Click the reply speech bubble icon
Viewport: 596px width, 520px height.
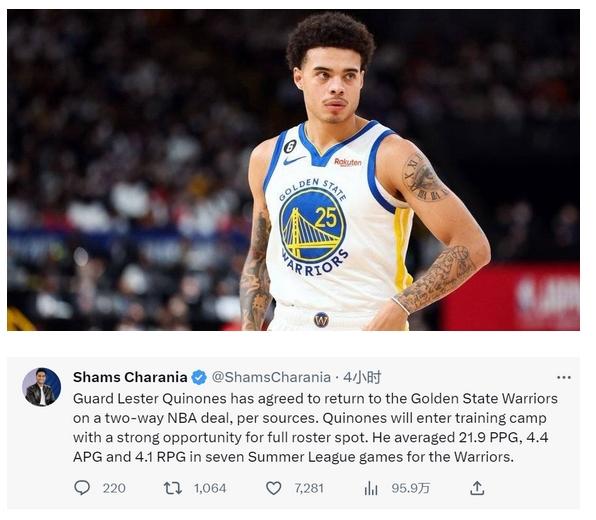point(82,488)
